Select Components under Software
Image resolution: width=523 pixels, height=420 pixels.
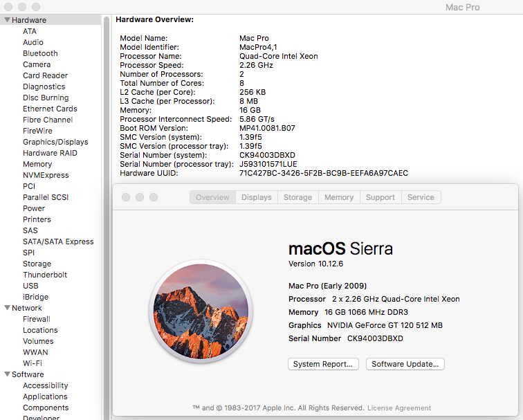[46, 408]
